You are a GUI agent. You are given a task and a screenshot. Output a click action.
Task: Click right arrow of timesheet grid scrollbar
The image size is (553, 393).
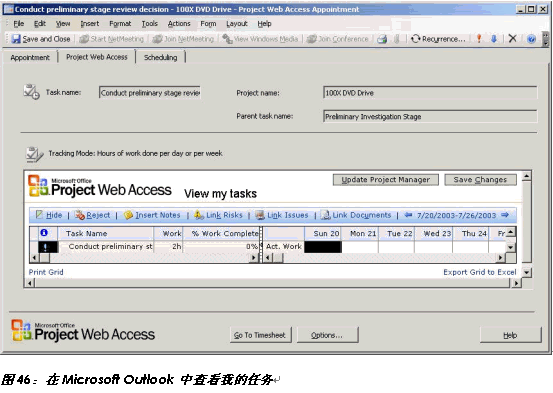point(500,258)
